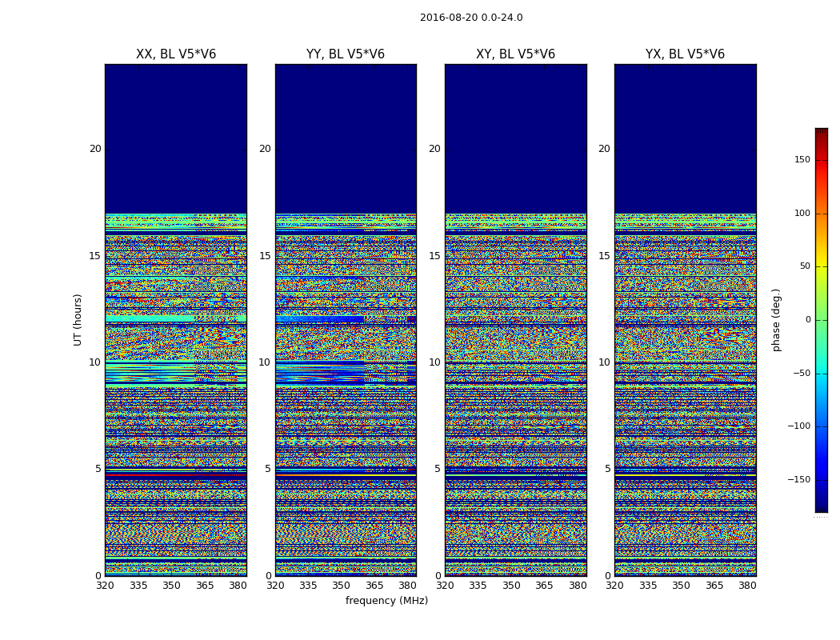Select the 'XY, BL V5*V6' panel title
Viewport: 840px width, 640px height.
(515, 54)
